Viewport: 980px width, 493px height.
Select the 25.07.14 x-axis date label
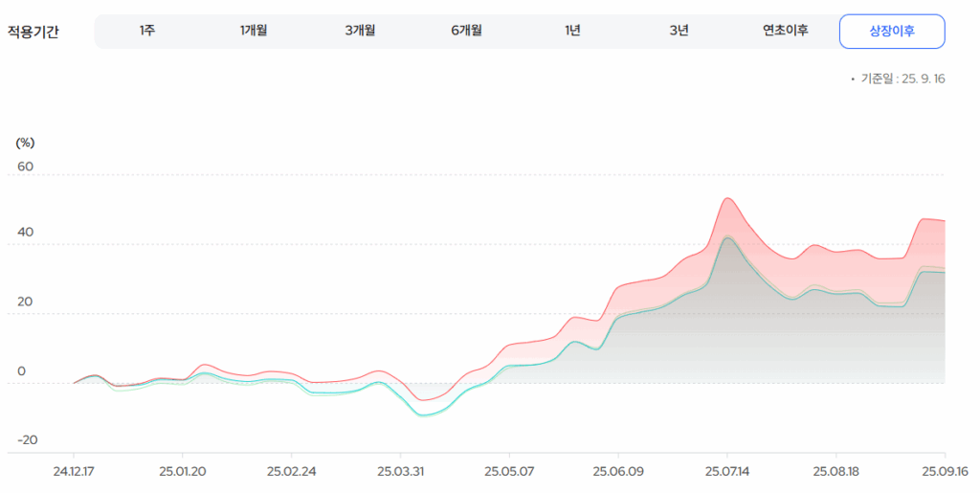tap(727, 472)
